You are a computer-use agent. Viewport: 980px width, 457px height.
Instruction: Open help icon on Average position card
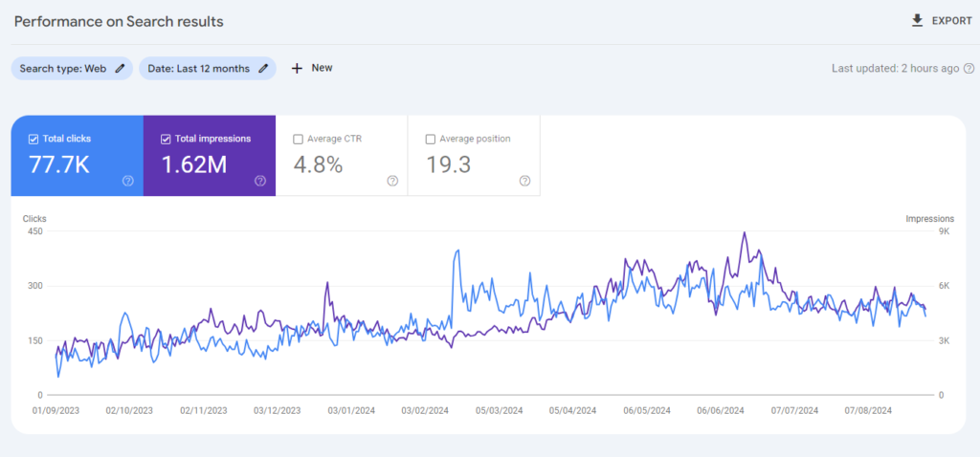point(524,181)
